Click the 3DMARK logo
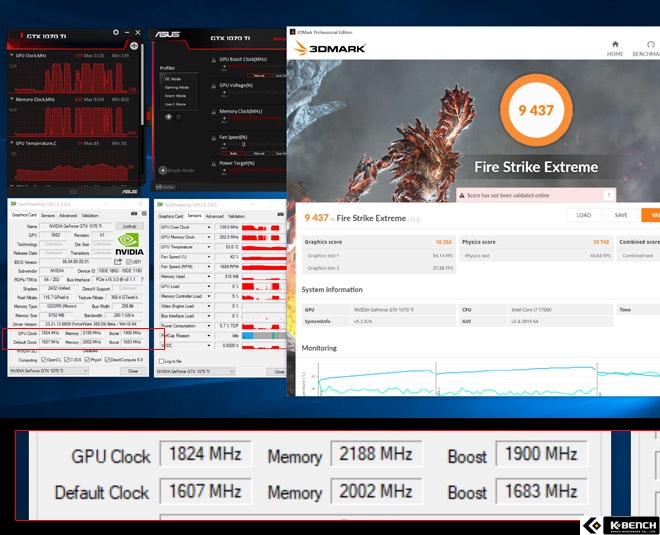 point(329,48)
